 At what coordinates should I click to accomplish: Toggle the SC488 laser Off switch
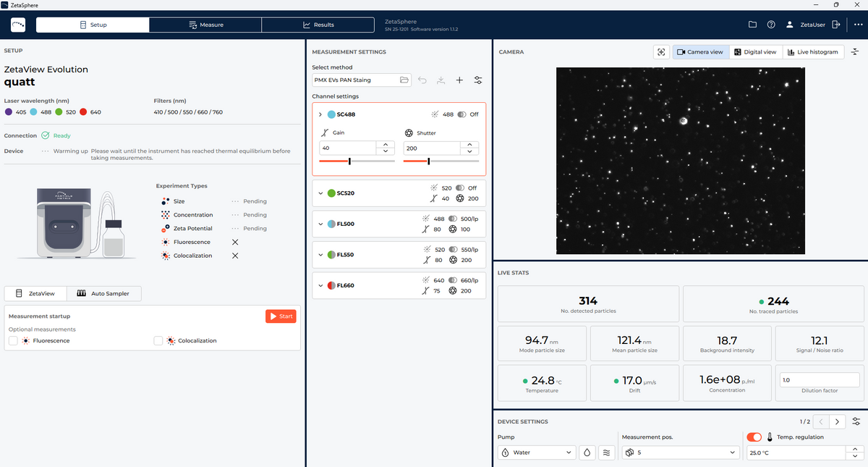click(x=461, y=114)
